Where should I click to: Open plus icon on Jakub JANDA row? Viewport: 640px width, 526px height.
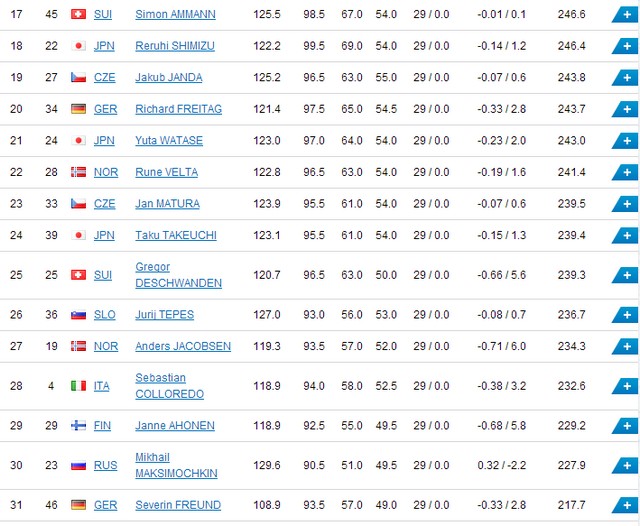[625, 78]
